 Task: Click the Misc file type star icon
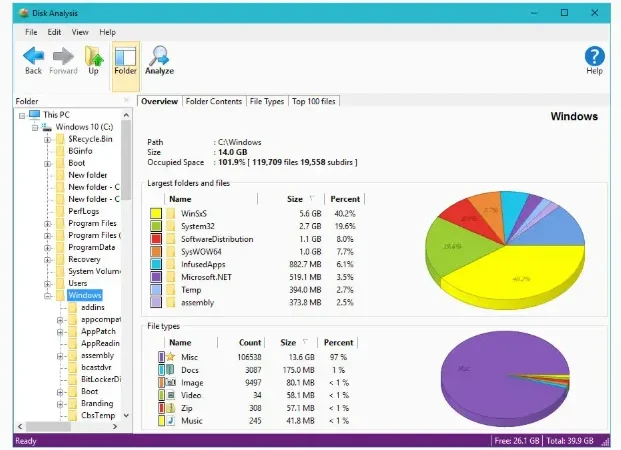tap(171, 357)
